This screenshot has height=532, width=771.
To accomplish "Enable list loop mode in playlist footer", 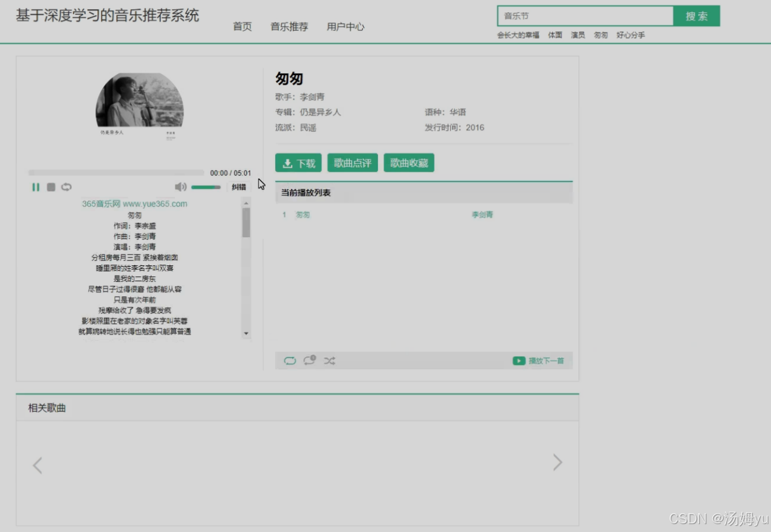I will pyautogui.click(x=290, y=361).
